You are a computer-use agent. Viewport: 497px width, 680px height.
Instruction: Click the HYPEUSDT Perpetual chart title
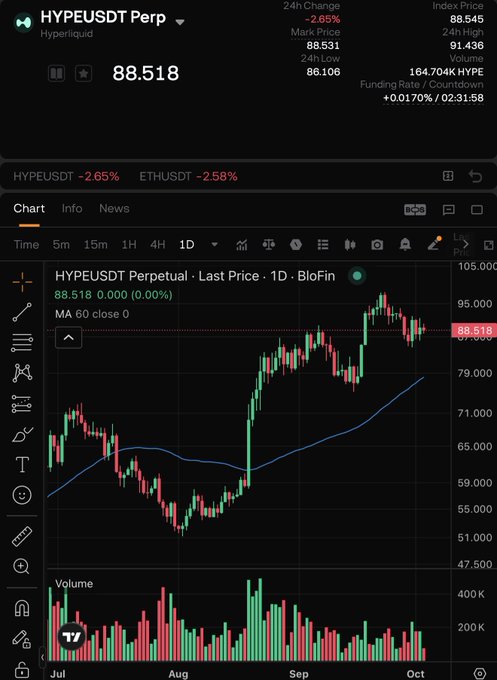pos(195,276)
